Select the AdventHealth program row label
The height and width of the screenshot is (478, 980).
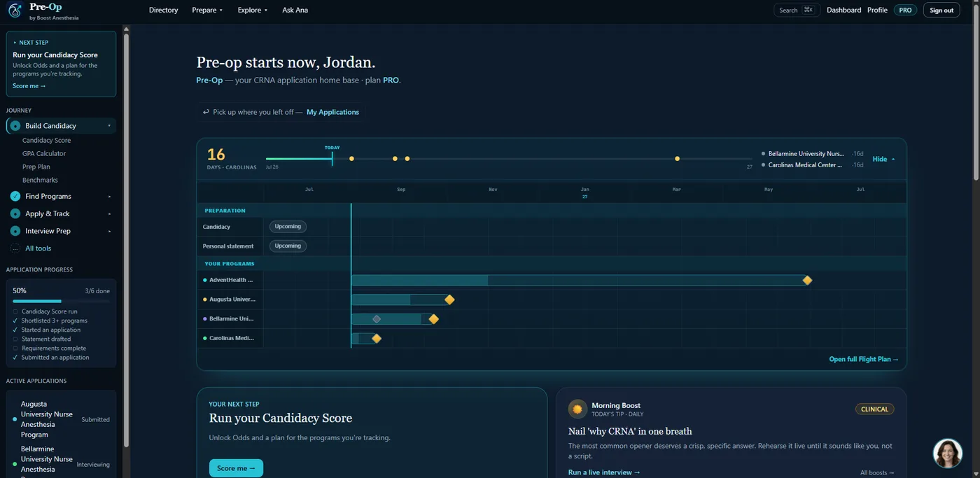[230, 280]
